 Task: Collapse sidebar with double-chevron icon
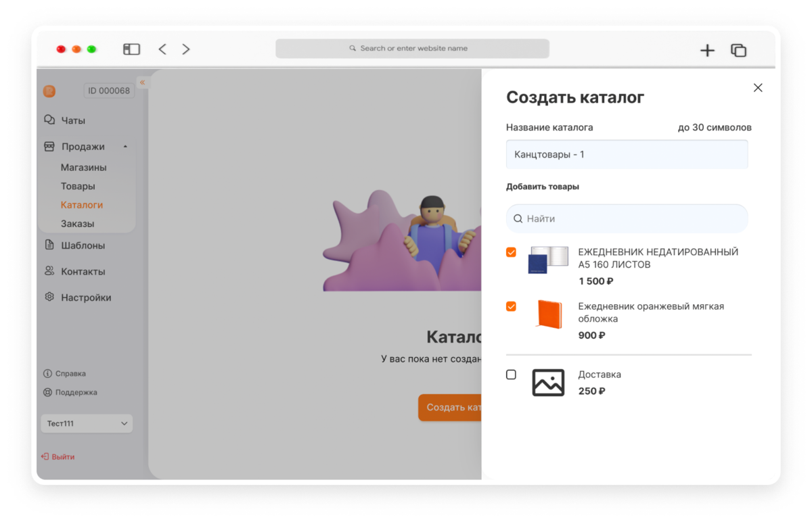pyautogui.click(x=142, y=82)
